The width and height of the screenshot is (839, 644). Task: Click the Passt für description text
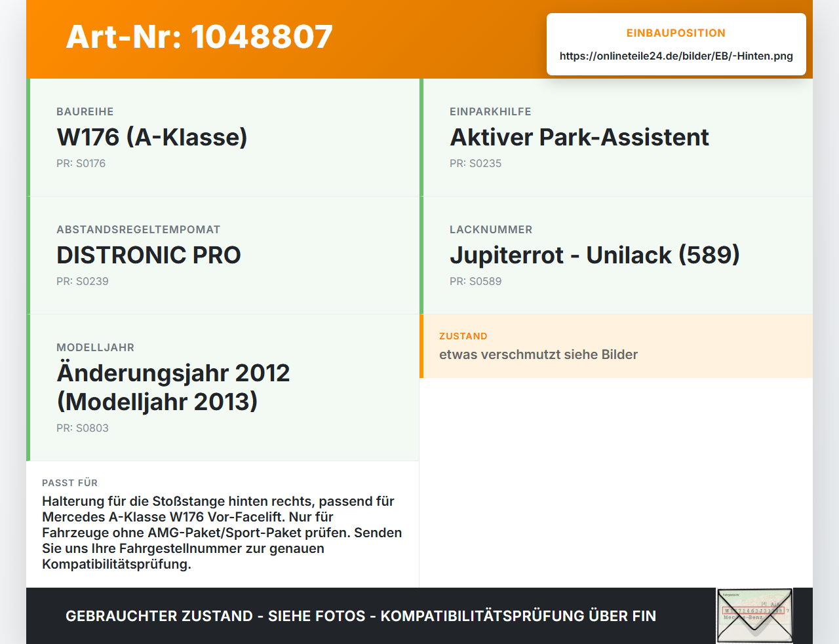point(222,533)
